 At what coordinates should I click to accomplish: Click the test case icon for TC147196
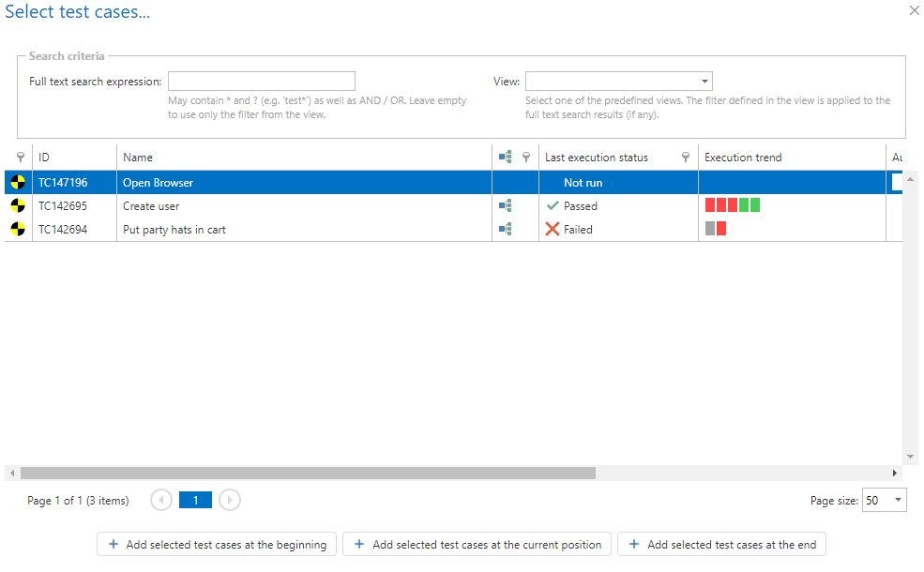tap(18, 183)
